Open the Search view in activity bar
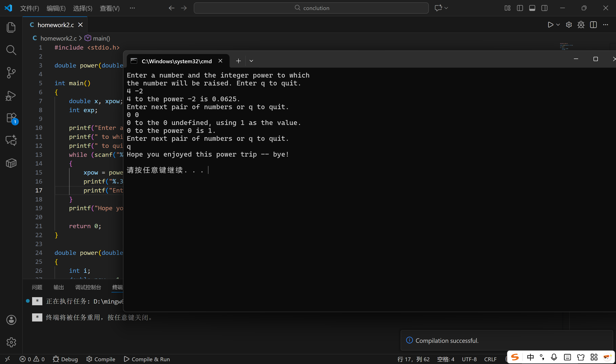This screenshot has height=364, width=616. [x=11, y=50]
